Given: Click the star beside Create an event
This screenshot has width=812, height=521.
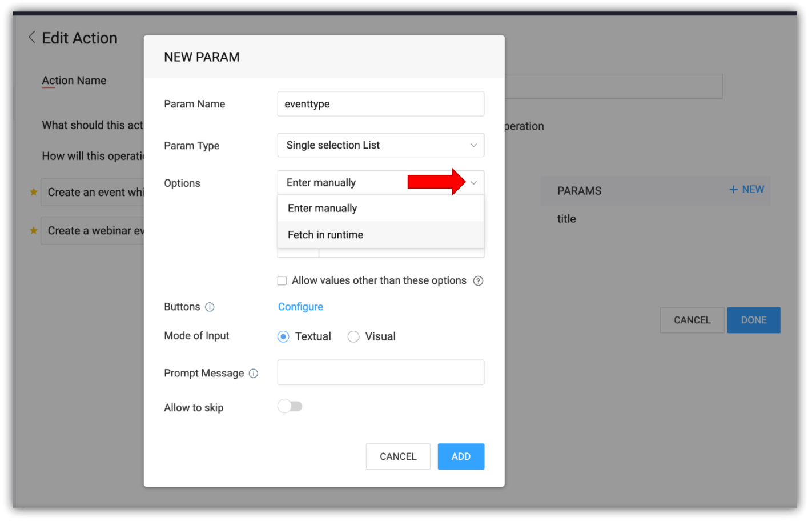Looking at the screenshot, I should point(34,192).
